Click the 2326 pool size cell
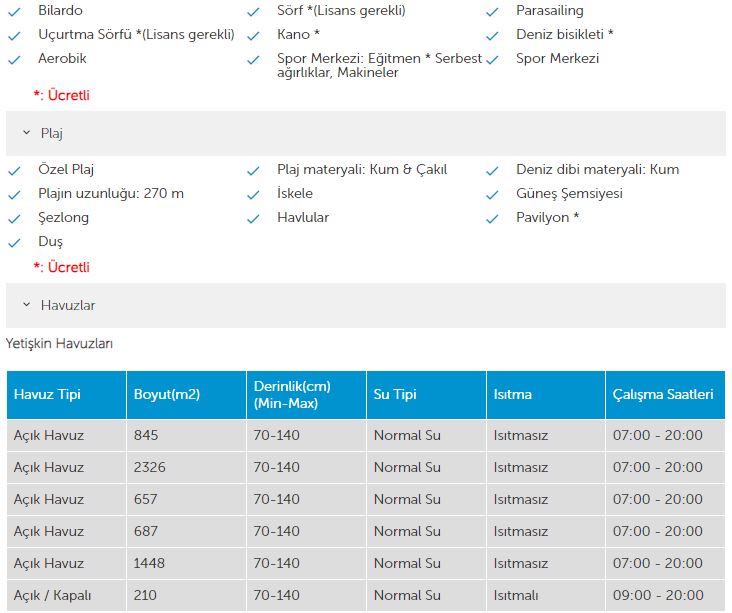The width and height of the screenshot is (732, 613). 186,467
